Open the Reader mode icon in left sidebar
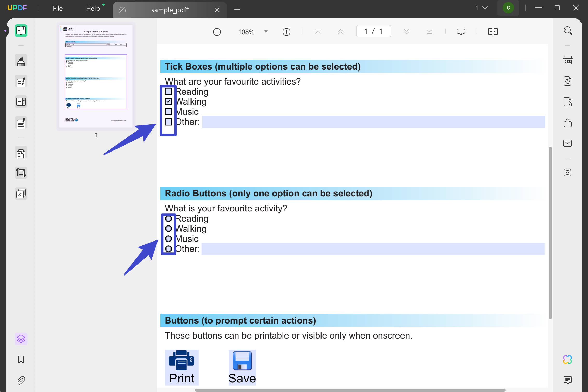This screenshot has height=392, width=588. [21, 31]
